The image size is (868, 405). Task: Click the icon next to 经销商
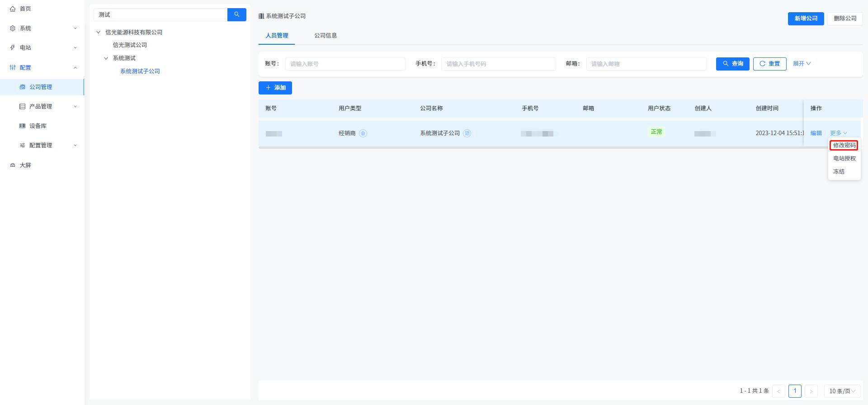(x=363, y=133)
